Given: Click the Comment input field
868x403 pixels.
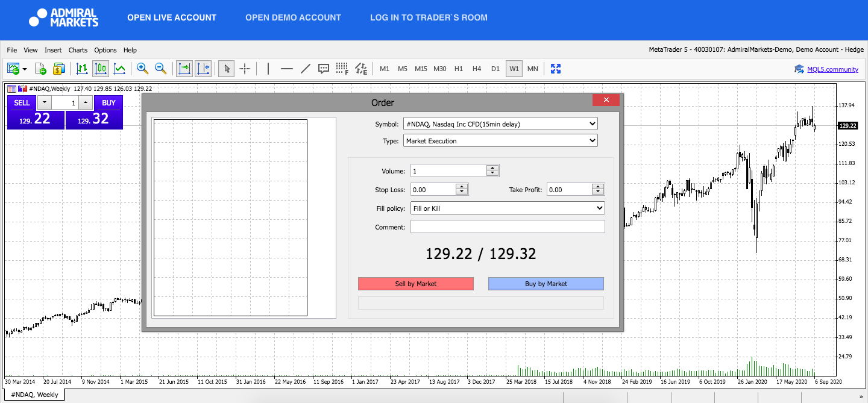Looking at the screenshot, I should click(x=508, y=226).
